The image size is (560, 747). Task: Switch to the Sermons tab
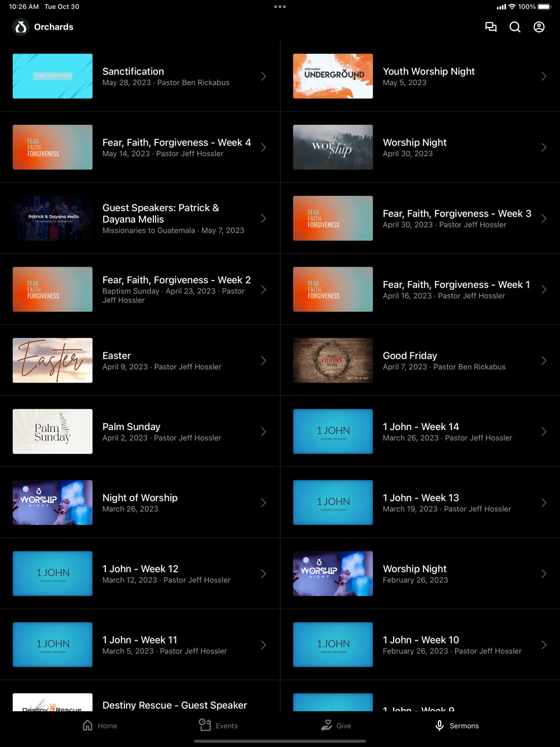click(457, 725)
